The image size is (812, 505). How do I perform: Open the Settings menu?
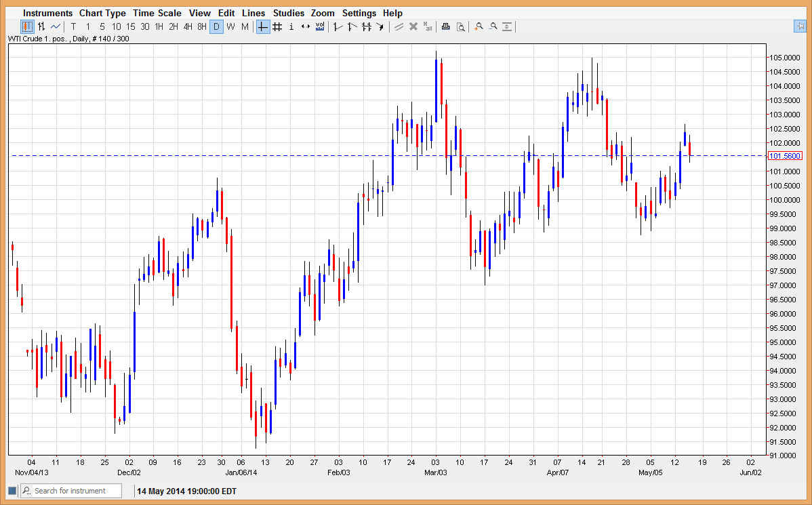[x=359, y=13]
